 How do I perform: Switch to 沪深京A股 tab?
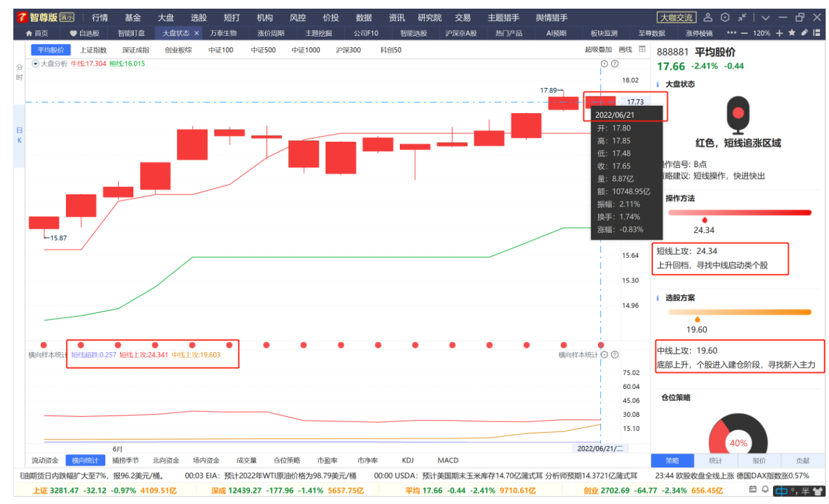[x=461, y=33]
